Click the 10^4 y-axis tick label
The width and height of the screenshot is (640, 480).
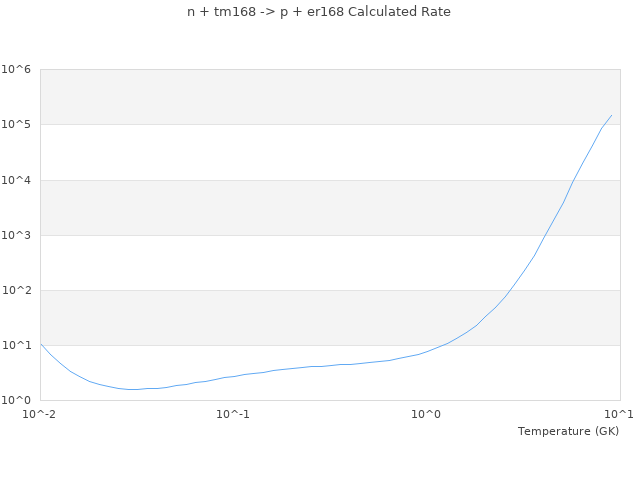pyautogui.click(x=16, y=180)
